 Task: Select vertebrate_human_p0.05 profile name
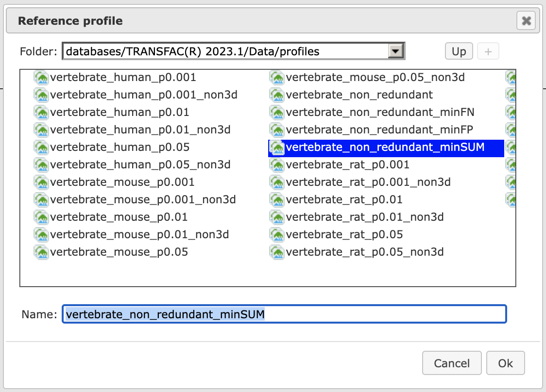click(x=119, y=147)
